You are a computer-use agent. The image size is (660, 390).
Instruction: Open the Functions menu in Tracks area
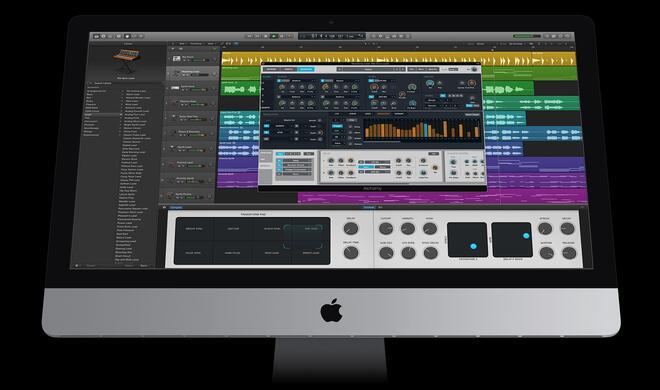(196, 44)
